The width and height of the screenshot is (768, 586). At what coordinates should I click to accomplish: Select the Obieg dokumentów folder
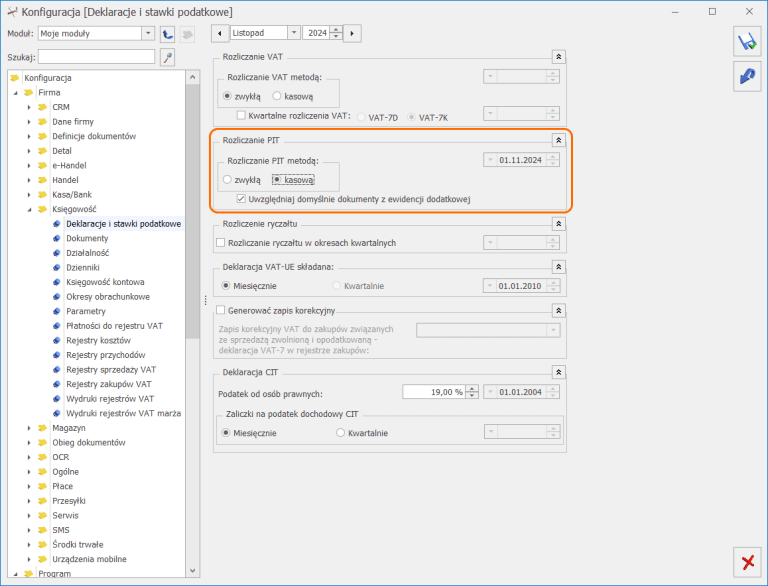point(89,442)
